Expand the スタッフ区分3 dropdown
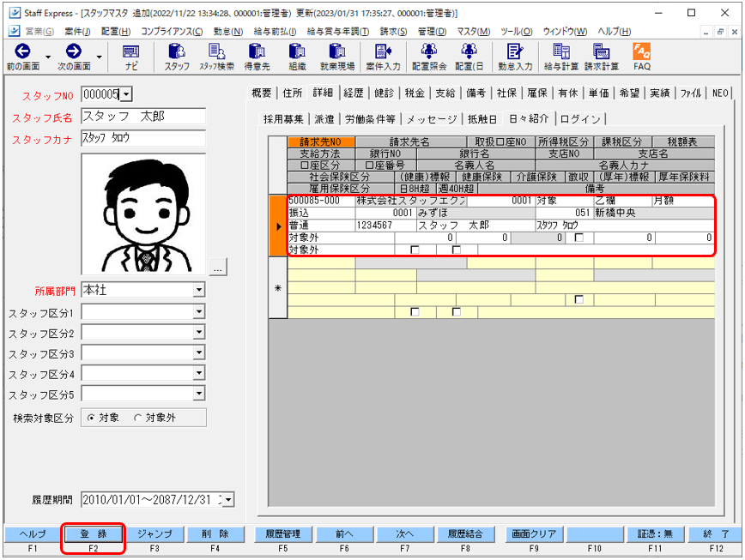Screen dimensions: 745x560 click(199, 352)
